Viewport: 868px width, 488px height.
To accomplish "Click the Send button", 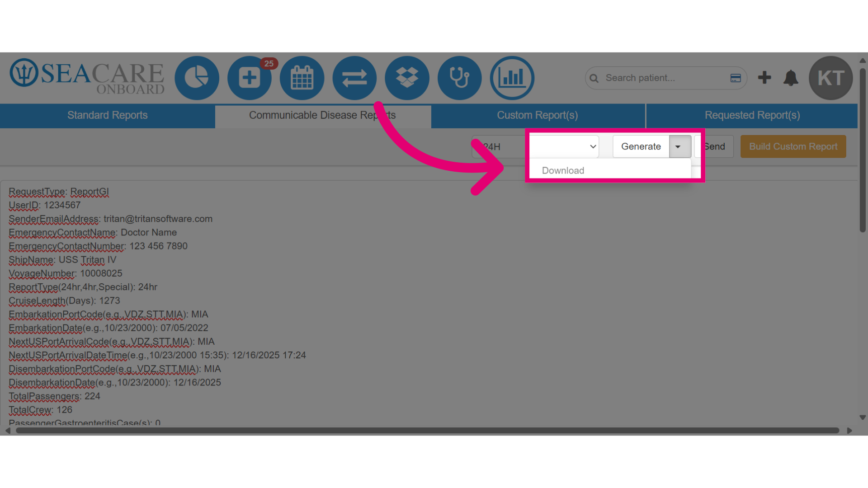I will point(714,146).
